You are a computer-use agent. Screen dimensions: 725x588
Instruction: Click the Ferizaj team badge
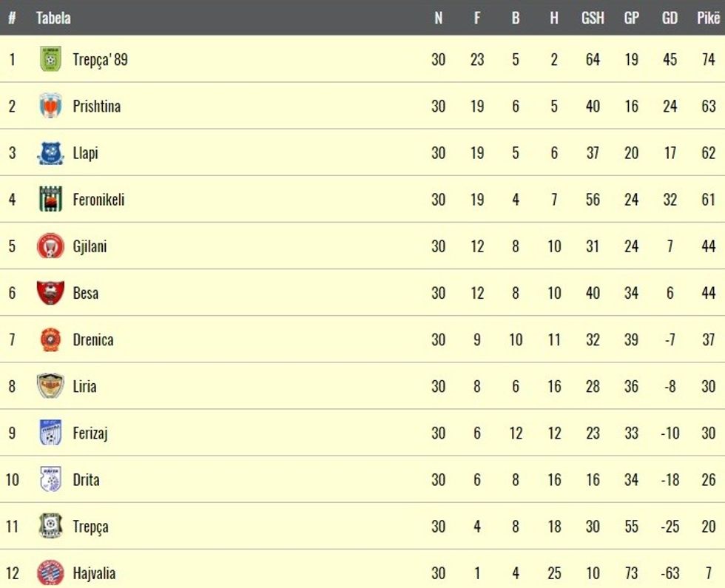[50, 433]
